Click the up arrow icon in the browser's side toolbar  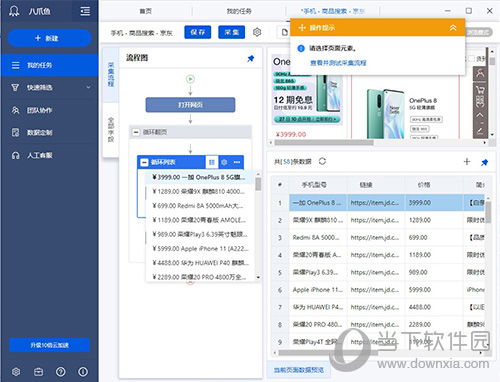tap(480, 115)
